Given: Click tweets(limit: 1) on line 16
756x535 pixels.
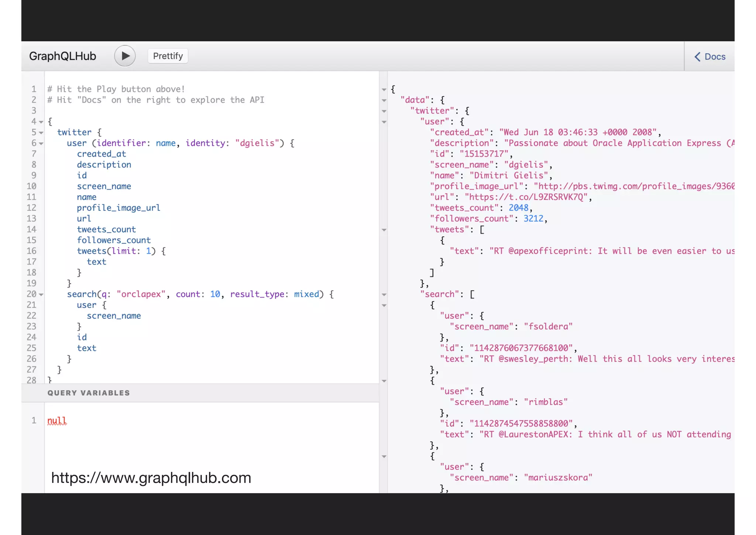Looking at the screenshot, I should pyautogui.click(x=116, y=251).
